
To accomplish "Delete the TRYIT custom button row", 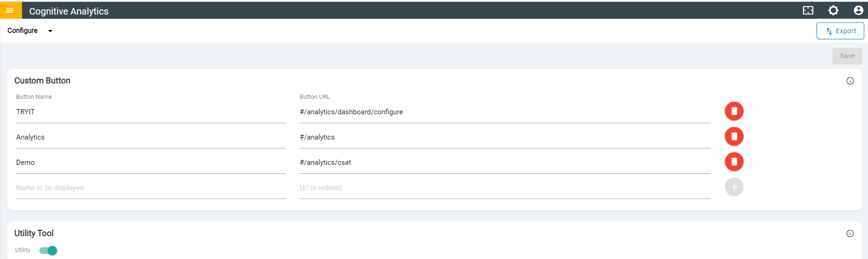I will [734, 111].
